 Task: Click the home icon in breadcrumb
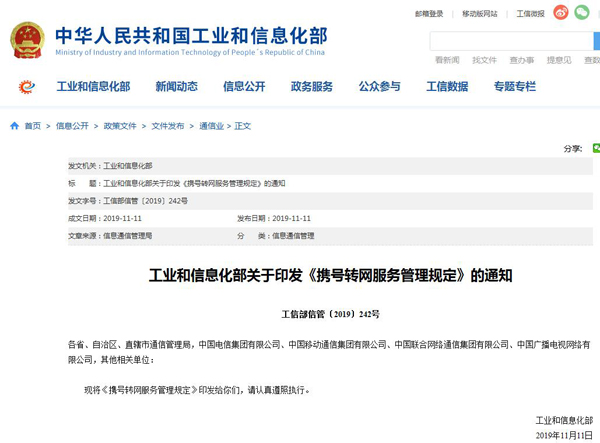tap(14, 126)
